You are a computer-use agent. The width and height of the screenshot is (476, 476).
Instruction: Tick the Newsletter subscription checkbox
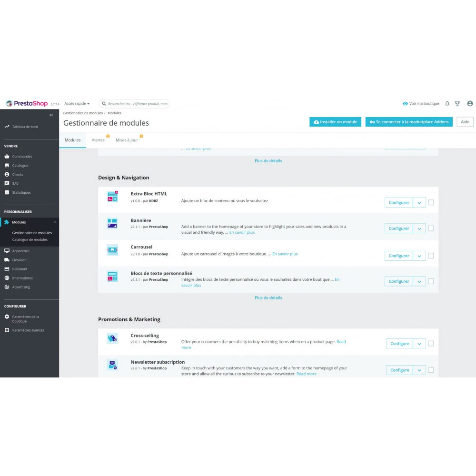click(x=431, y=370)
